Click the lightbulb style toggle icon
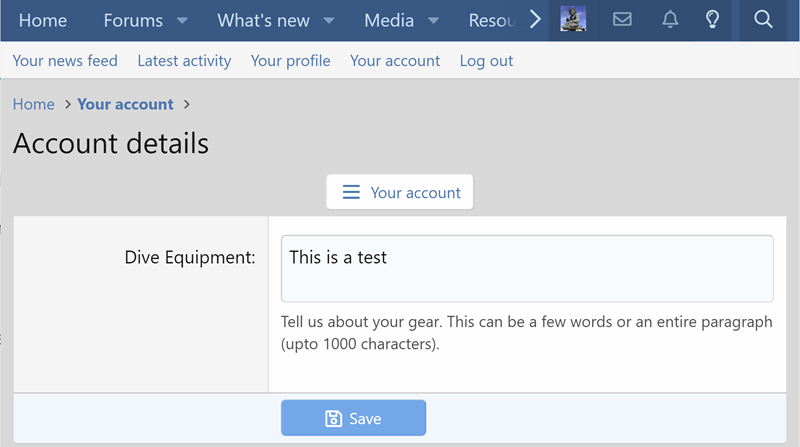800x447 pixels. (712, 20)
